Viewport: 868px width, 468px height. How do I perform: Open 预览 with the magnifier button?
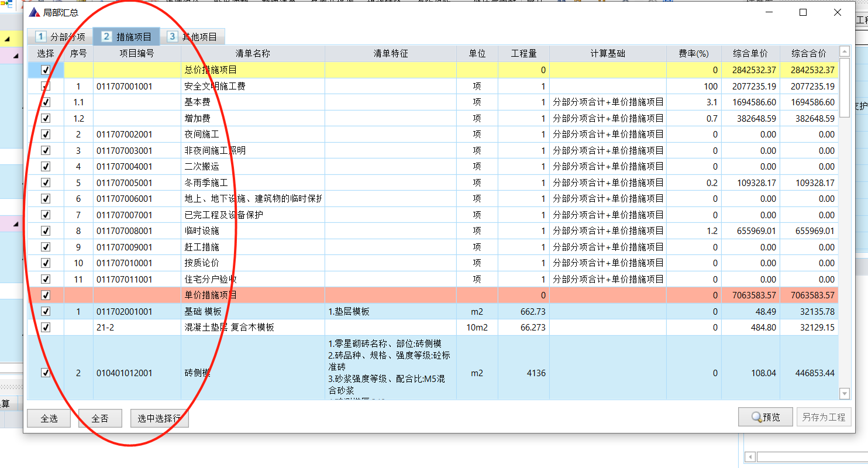point(765,417)
